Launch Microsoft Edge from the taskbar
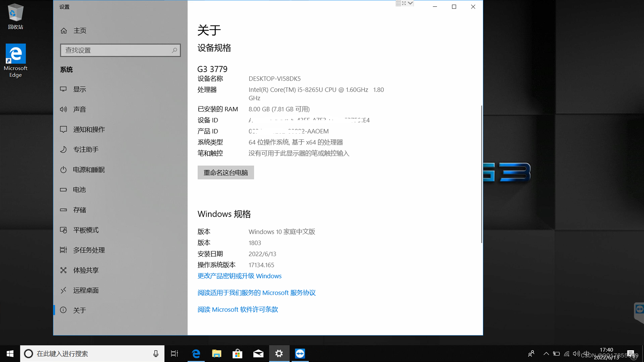Viewport: 644px width, 362px height. pos(196,353)
